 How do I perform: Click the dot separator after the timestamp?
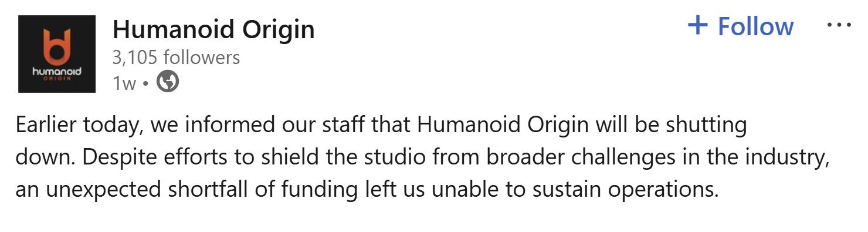pos(145,83)
